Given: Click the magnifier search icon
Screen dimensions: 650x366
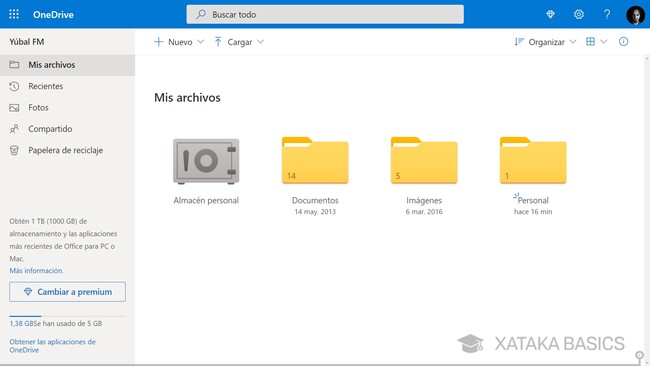Looking at the screenshot, I should click(201, 15).
